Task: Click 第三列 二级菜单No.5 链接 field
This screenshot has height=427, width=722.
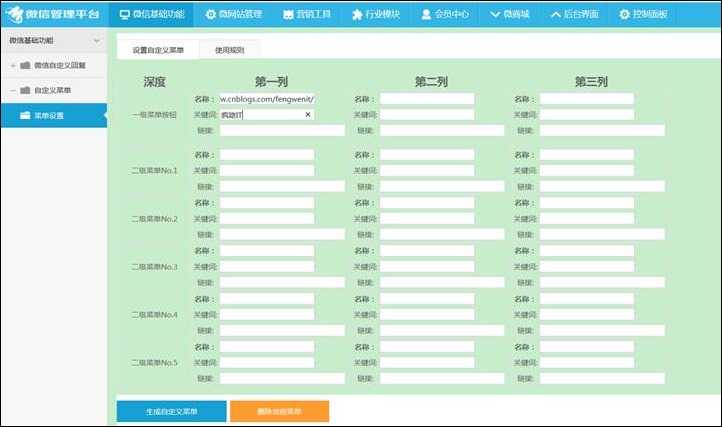Action: pyautogui.click(x=602, y=378)
